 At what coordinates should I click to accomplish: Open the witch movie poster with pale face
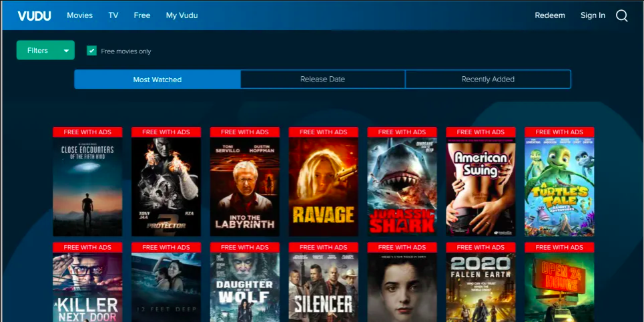coord(402,287)
